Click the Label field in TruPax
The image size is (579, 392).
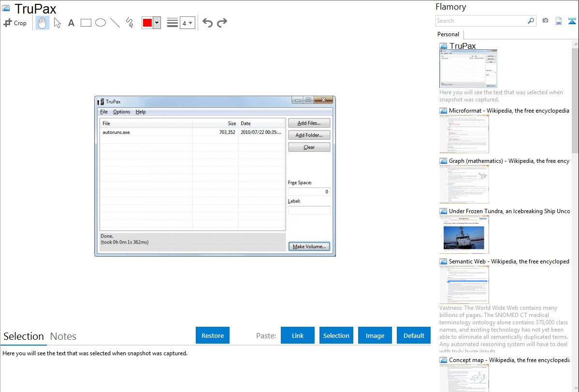(x=309, y=210)
